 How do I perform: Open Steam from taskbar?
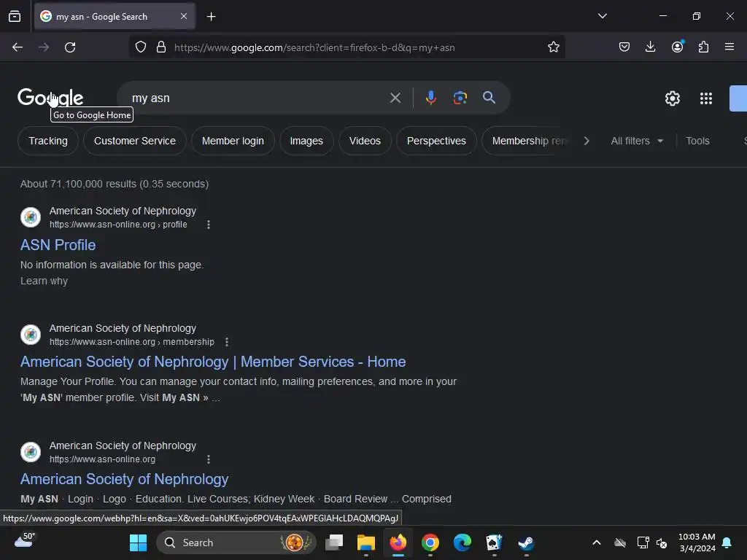(x=527, y=542)
